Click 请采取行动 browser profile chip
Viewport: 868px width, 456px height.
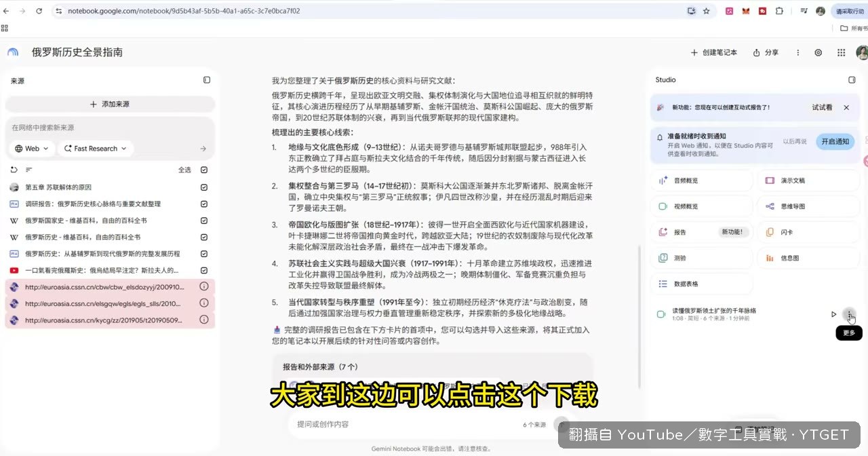850,11
